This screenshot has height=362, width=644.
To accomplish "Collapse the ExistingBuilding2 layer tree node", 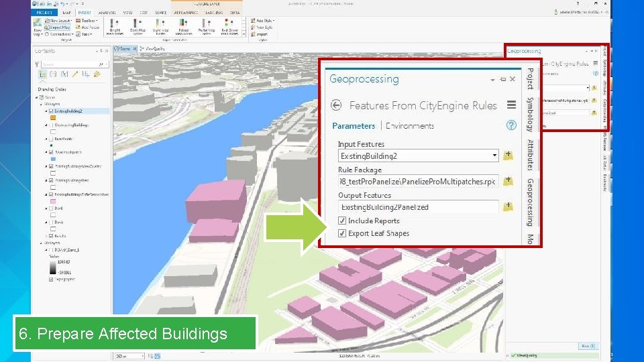I will point(46,111).
